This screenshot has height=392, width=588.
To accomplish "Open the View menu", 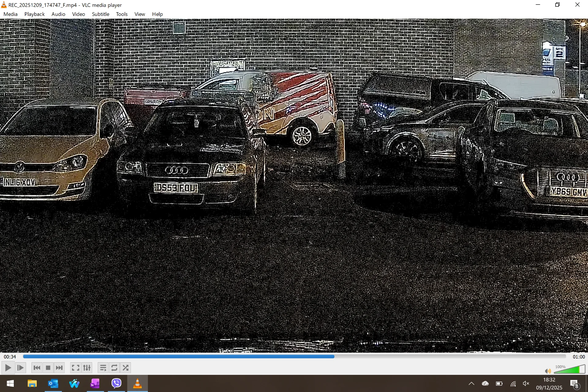I will (x=140, y=14).
